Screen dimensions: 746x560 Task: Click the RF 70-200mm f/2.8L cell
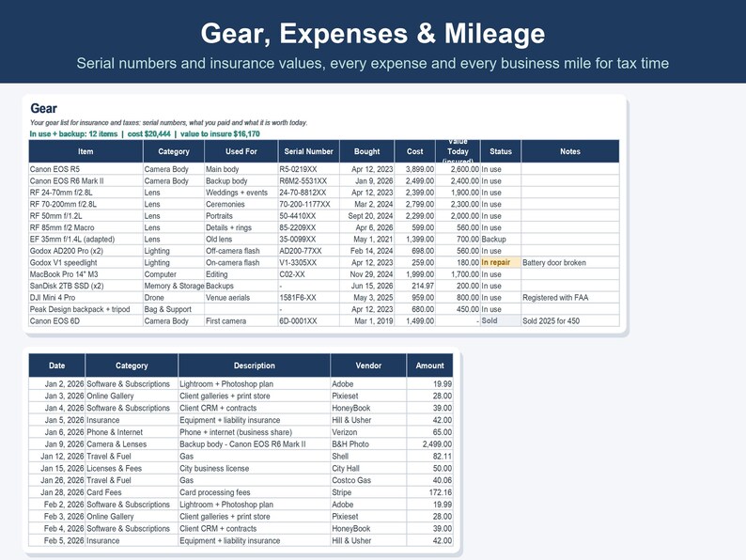85,204
